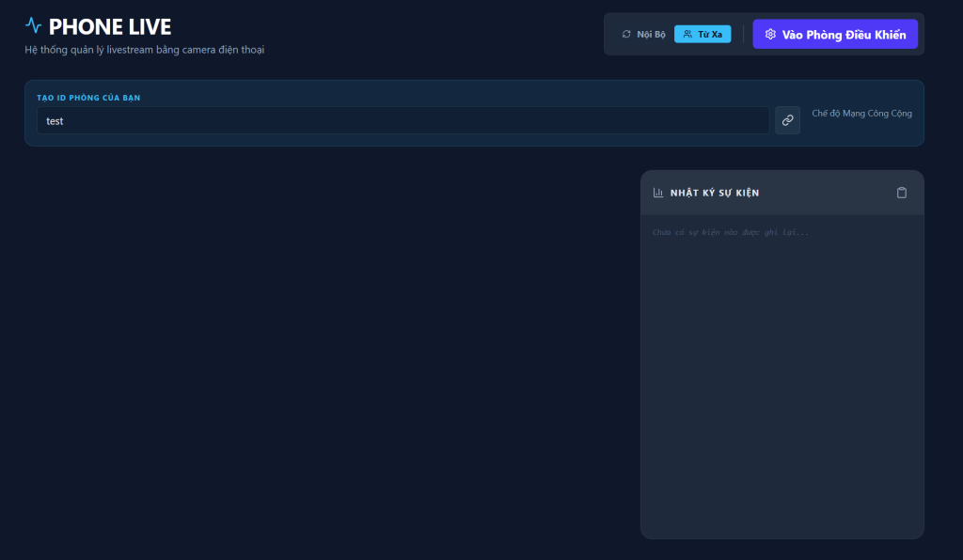The width and height of the screenshot is (963, 560).
Task: Click the refresh icon next to Nội Bộ
Action: 626,35
